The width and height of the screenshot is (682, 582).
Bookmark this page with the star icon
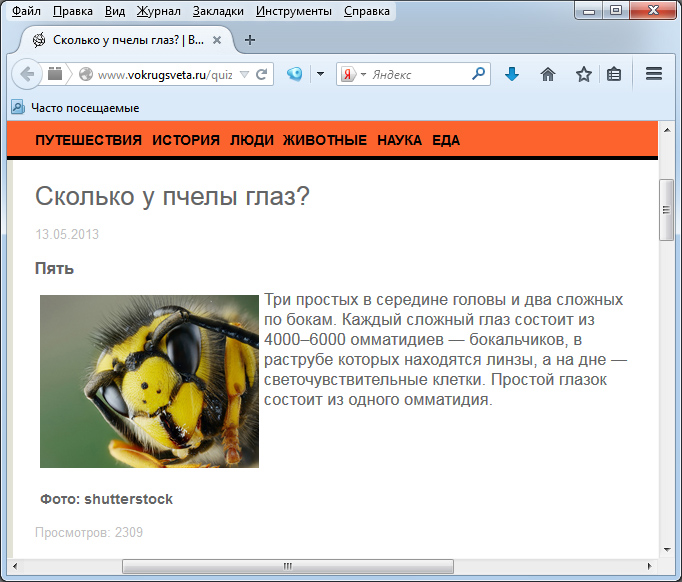(584, 74)
